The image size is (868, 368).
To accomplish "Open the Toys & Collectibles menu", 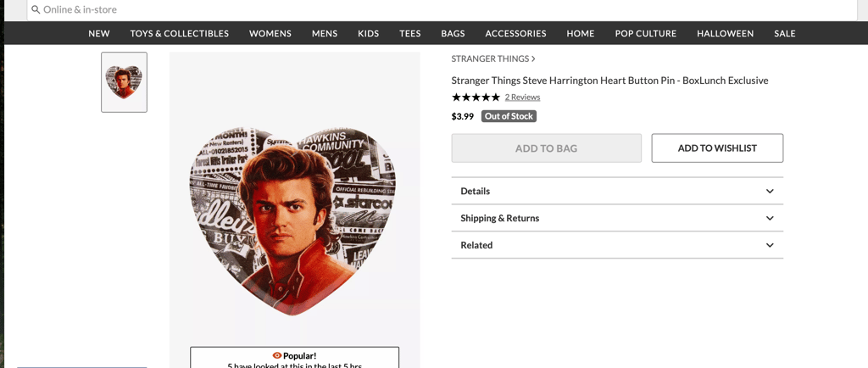I will pyautogui.click(x=179, y=34).
